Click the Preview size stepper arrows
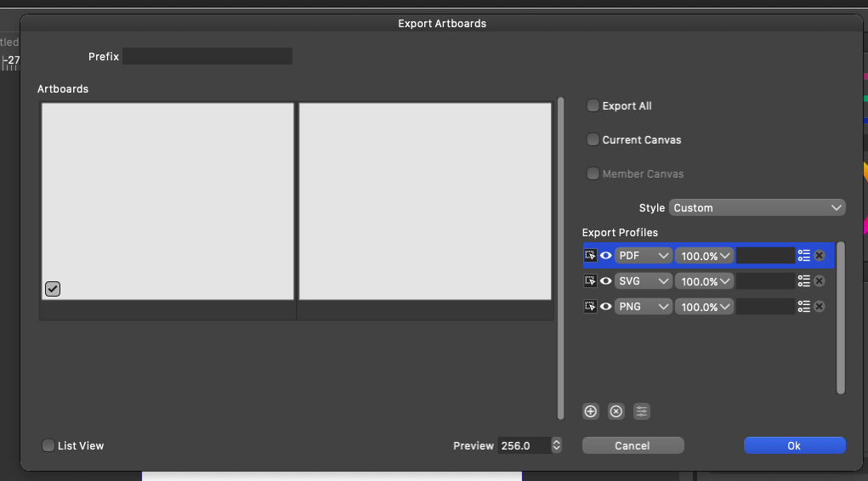The height and width of the screenshot is (481, 868). (556, 445)
